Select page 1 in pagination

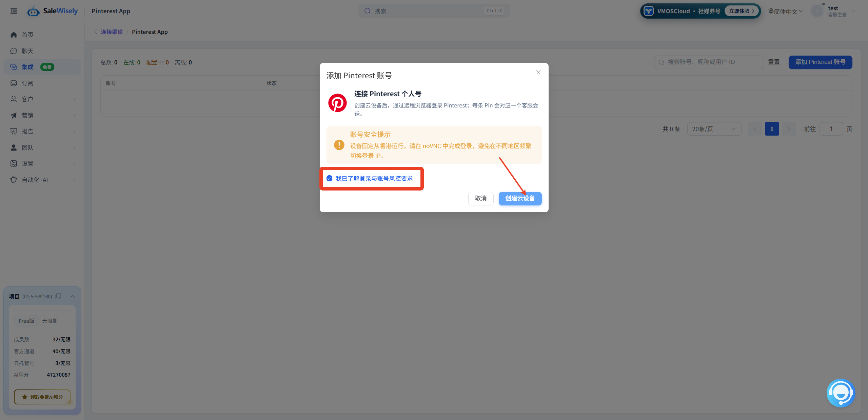point(772,129)
